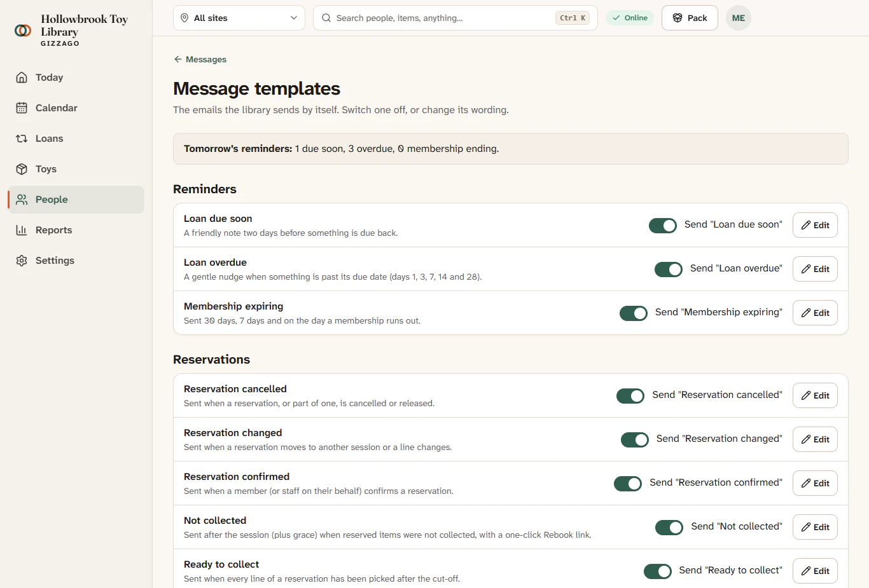Click the Today home icon
The width and height of the screenshot is (869, 588).
[x=22, y=78]
